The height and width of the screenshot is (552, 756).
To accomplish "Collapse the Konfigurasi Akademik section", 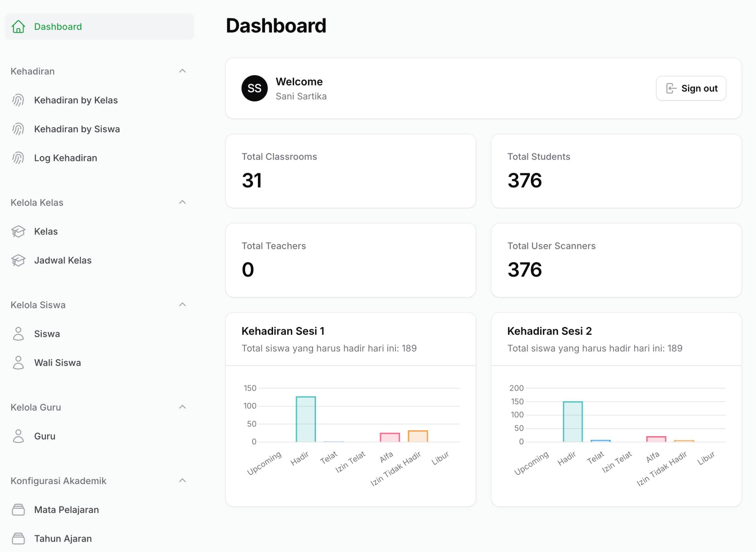I will [182, 480].
